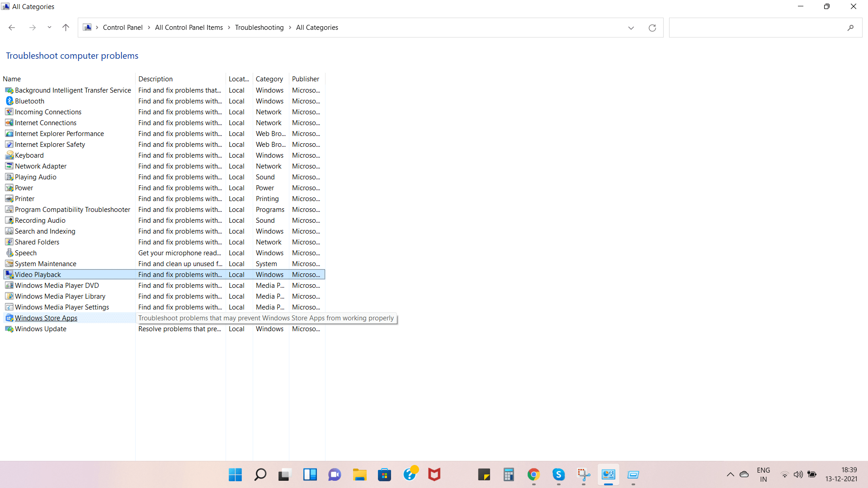
Task: Open the Snipping Tool from the taskbar
Action: (583, 474)
